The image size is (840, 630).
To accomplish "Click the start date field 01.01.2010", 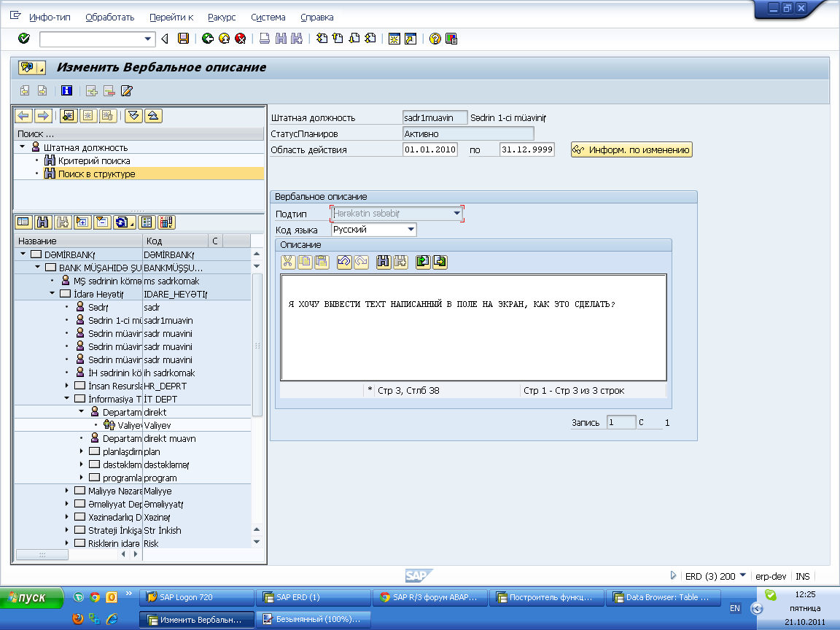I will point(429,149).
